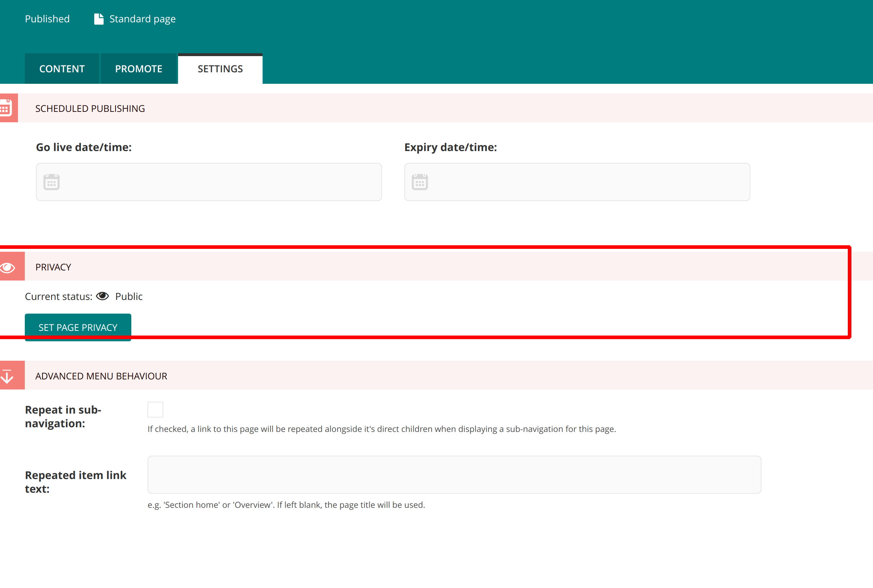Screen dimensions: 873x588
Task: Click the Privacy section eye icon
Action: (9, 266)
